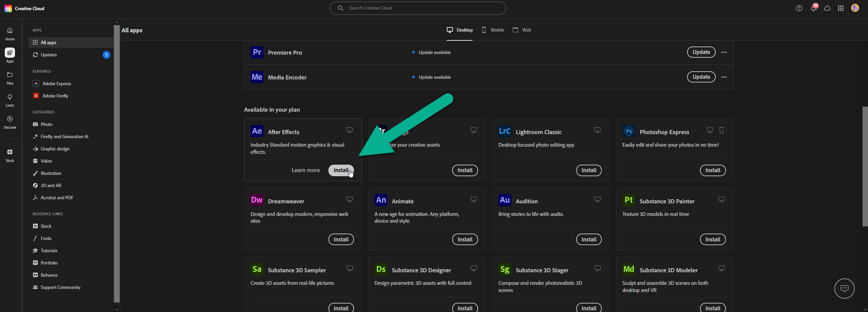Click the Dreamweaver app icon
This screenshot has width=868, height=312.
[x=257, y=200]
